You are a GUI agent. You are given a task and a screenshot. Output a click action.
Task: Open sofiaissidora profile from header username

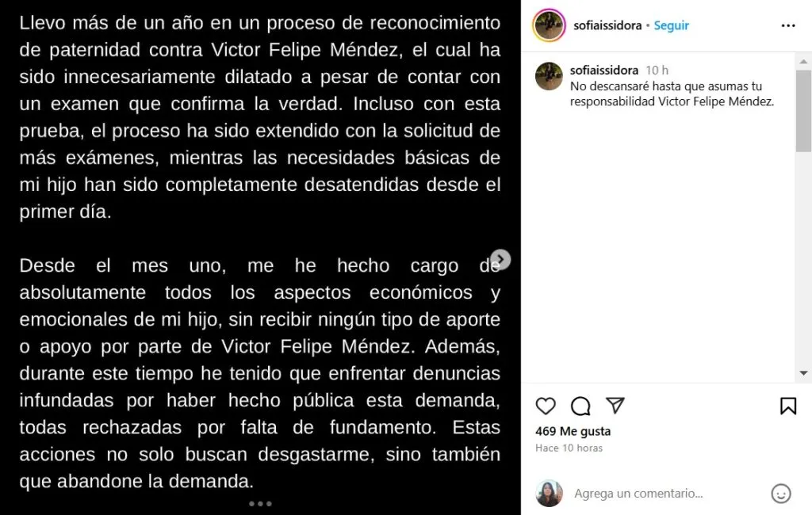(x=607, y=26)
